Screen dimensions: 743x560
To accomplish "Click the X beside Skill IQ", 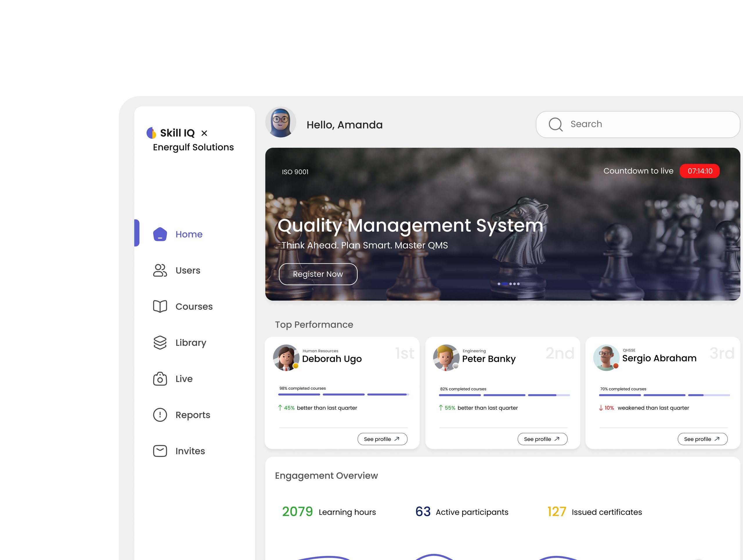I will point(204,133).
